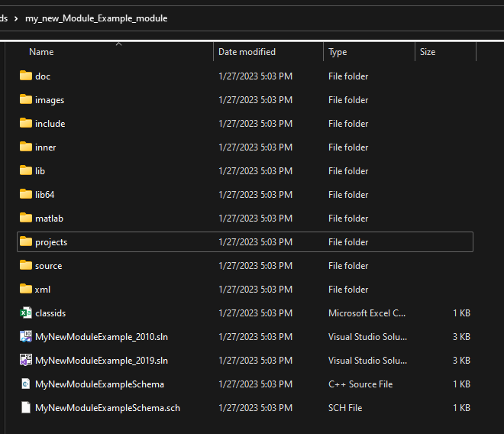Click the MyNewModuleExample_2019.sln Visual Studio icon
The width and height of the screenshot is (504, 434).
click(26, 361)
